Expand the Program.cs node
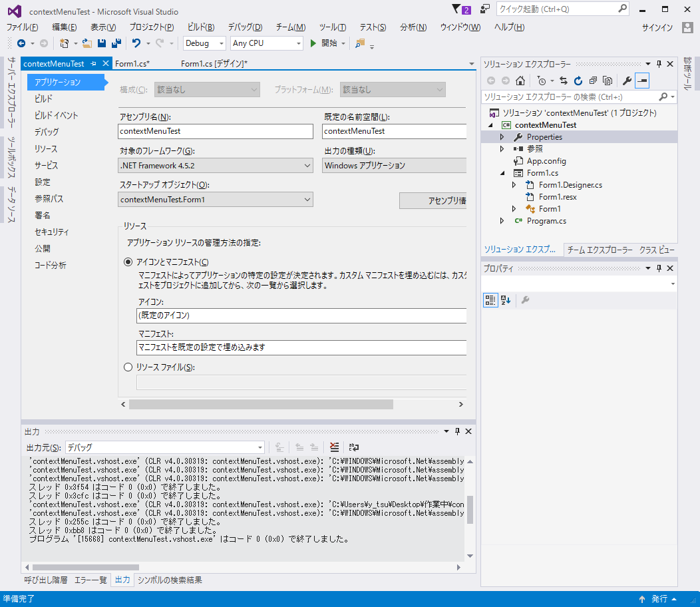This screenshot has height=607, width=700. (502, 221)
